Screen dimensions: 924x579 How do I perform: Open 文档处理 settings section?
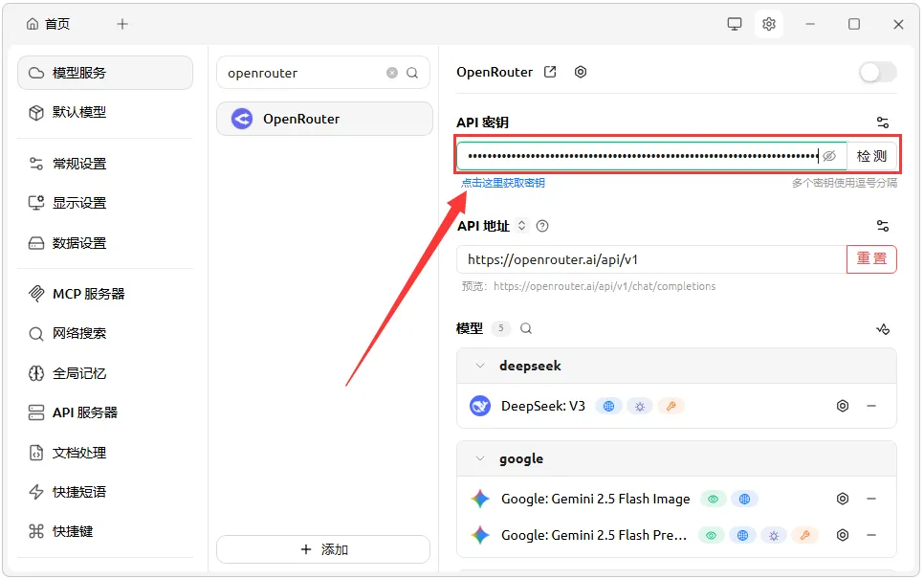105,453
